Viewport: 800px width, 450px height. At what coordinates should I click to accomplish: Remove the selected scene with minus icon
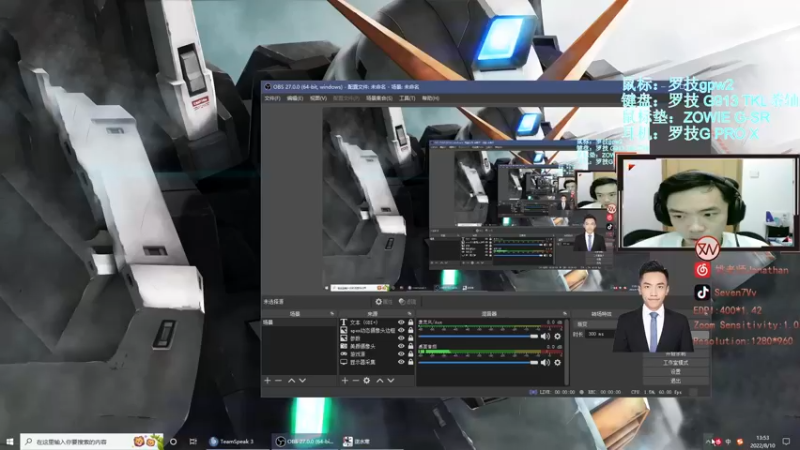[279, 381]
